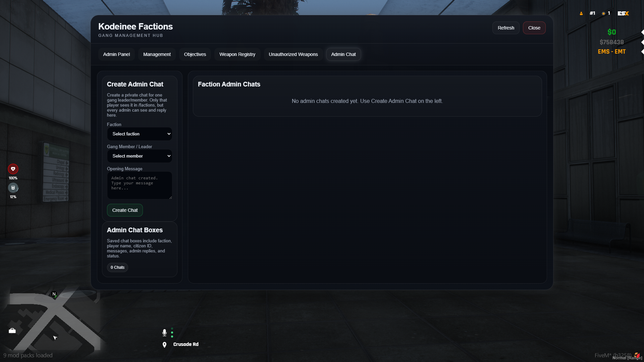The image size is (644, 362).
Task: Click the Admin Chat Boxes heading
Action: click(x=135, y=230)
